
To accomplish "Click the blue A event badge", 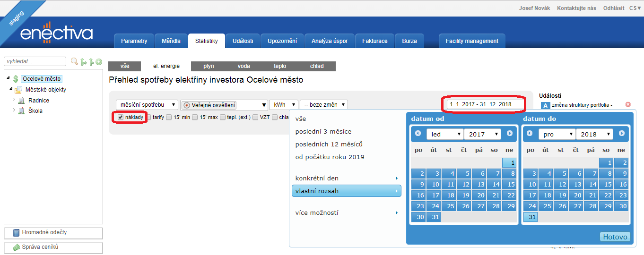I will coord(544,106).
